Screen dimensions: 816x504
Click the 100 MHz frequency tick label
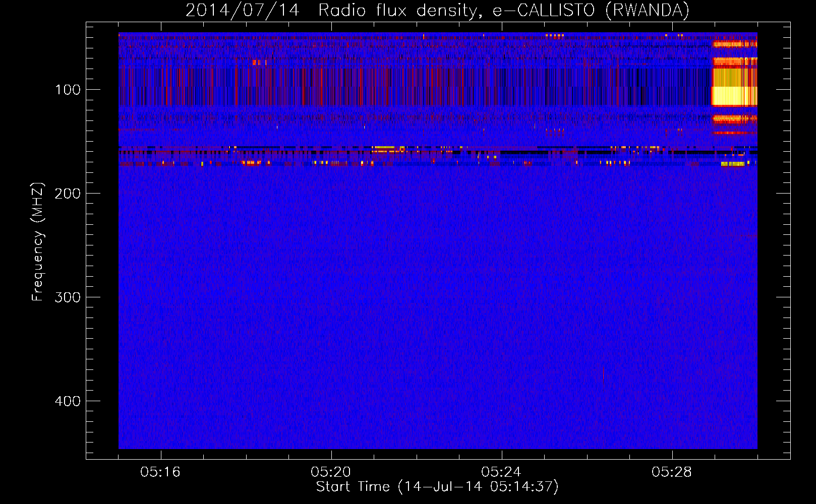68,90
